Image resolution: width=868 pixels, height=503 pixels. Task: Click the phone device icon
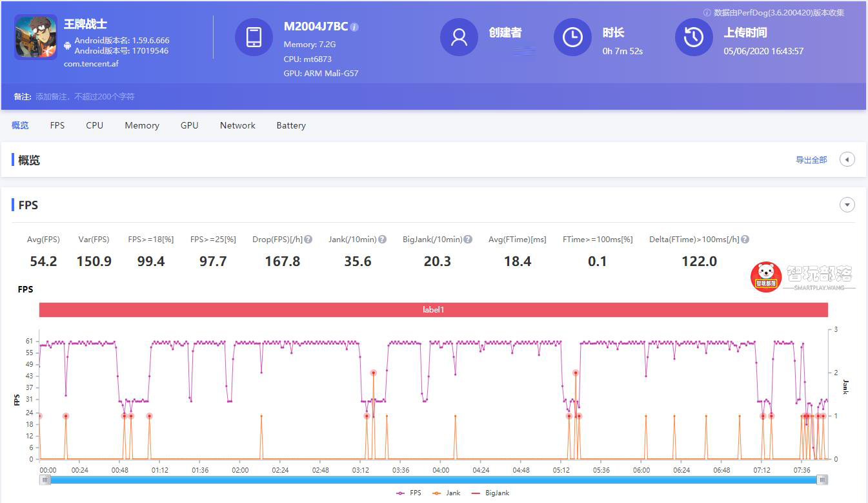(254, 37)
